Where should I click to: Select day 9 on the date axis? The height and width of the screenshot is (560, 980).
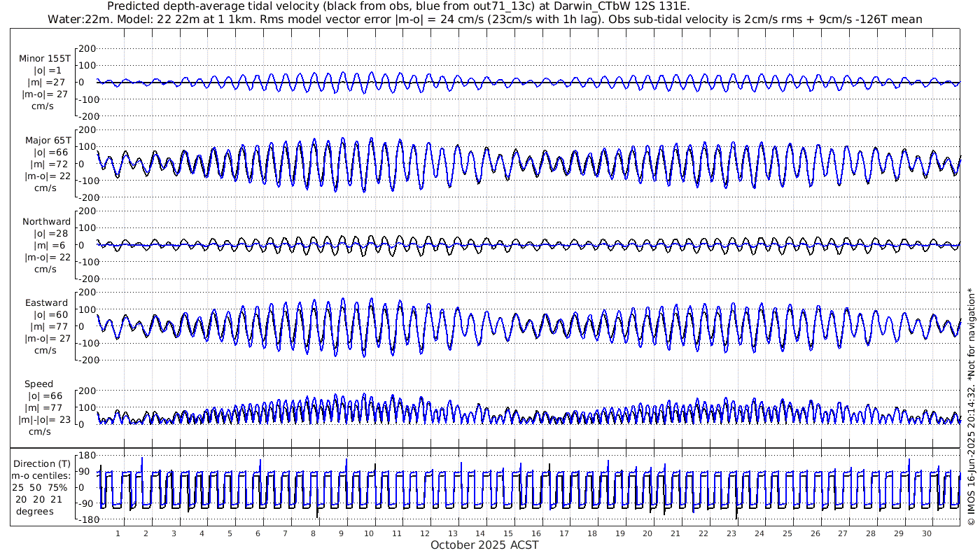coord(341,533)
